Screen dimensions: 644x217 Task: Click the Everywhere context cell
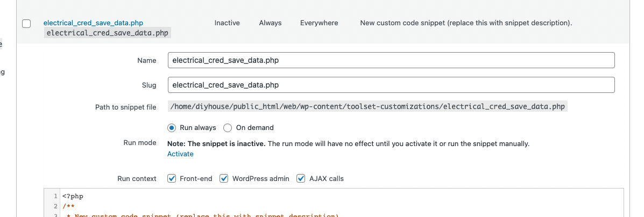click(319, 23)
